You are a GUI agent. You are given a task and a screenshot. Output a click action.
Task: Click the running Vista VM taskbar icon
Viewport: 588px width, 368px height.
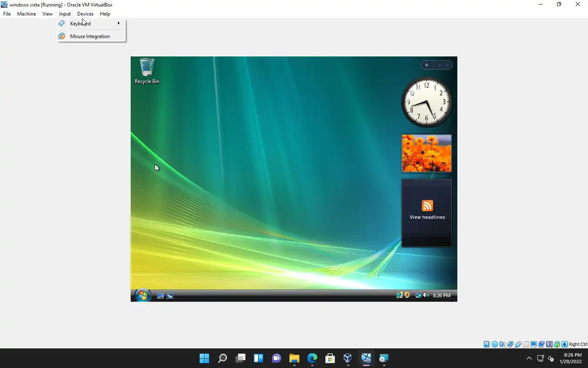366,359
